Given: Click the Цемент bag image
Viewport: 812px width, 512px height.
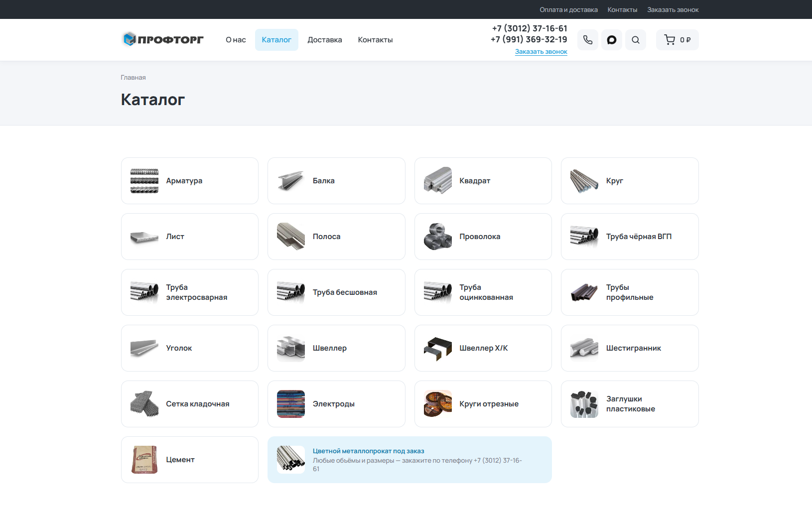Looking at the screenshot, I should pyautogui.click(x=144, y=460).
